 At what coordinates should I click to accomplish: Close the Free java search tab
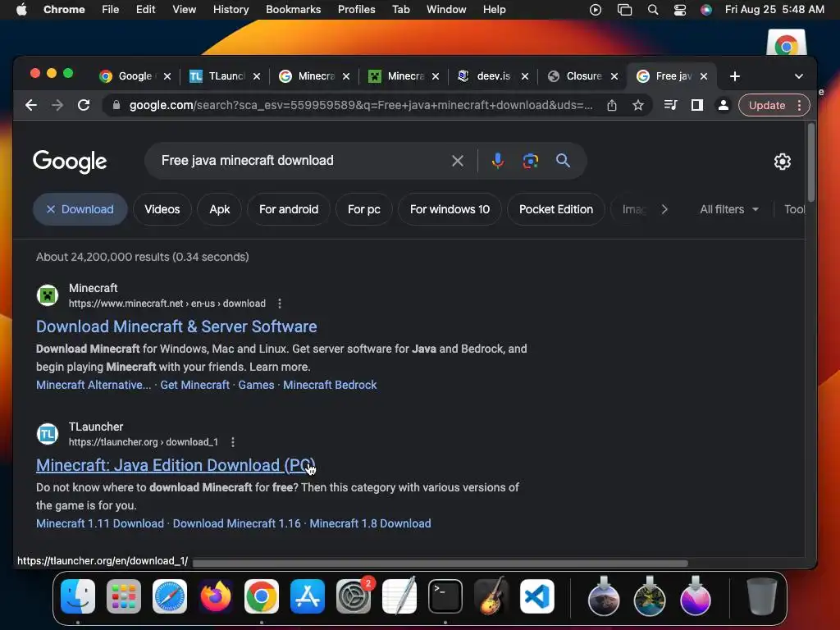click(x=704, y=76)
